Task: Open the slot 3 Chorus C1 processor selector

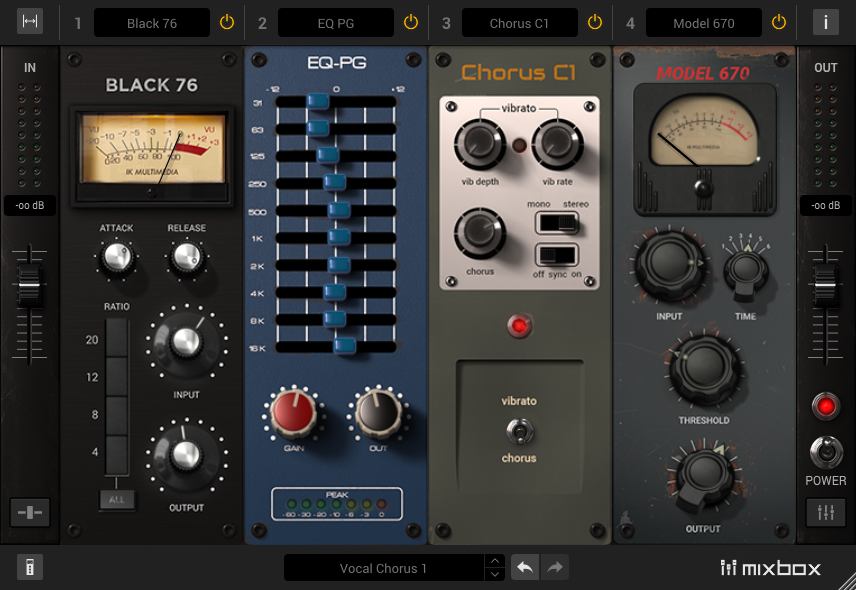Action: click(x=520, y=23)
